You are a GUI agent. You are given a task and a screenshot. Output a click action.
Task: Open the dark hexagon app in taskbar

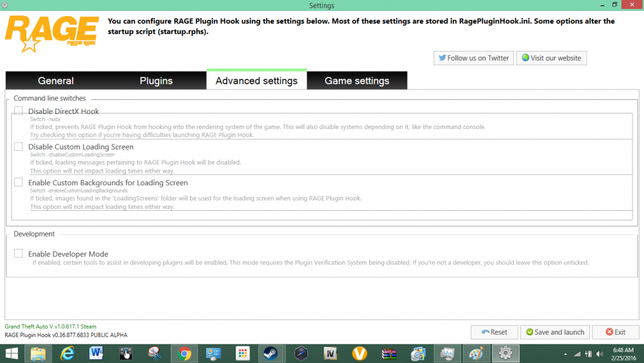(x=301, y=353)
